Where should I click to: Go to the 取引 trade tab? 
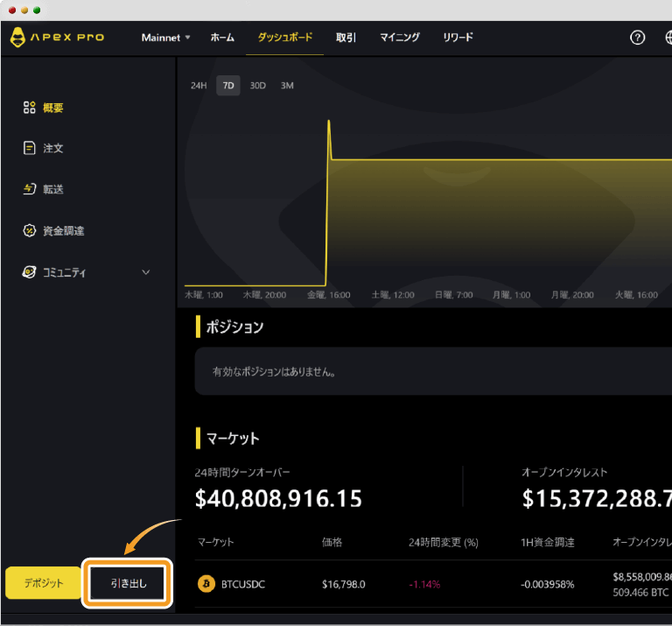(346, 38)
